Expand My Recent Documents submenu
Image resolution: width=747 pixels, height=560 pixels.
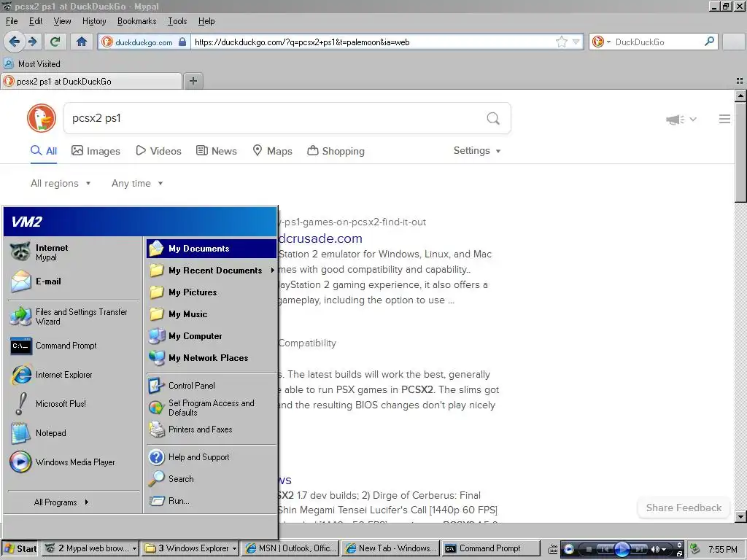212,270
